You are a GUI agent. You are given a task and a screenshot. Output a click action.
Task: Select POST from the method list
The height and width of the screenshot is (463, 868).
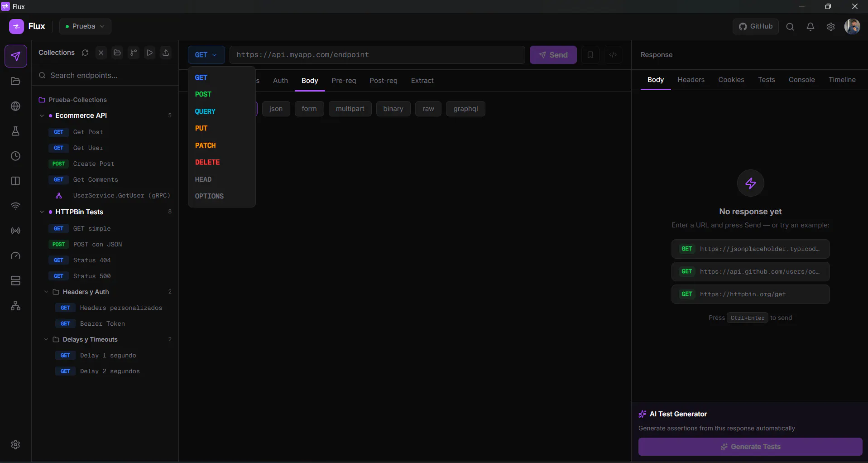point(222,94)
